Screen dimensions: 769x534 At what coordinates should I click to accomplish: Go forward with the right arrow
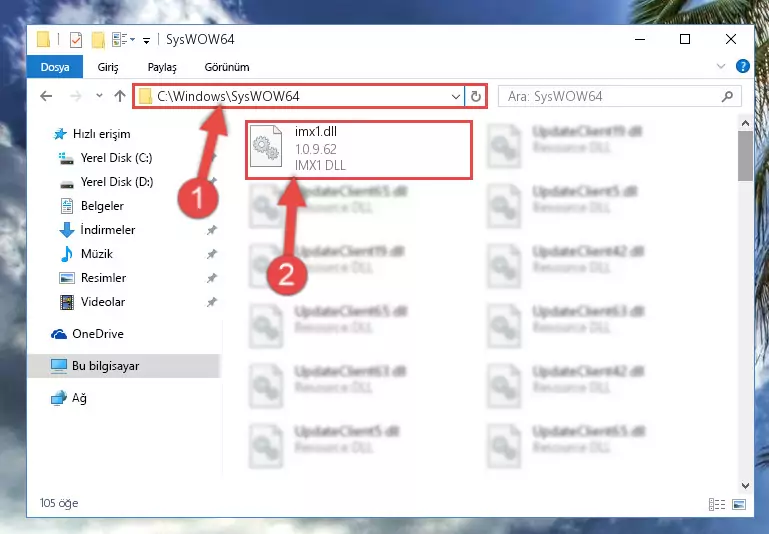[x=76, y=96]
